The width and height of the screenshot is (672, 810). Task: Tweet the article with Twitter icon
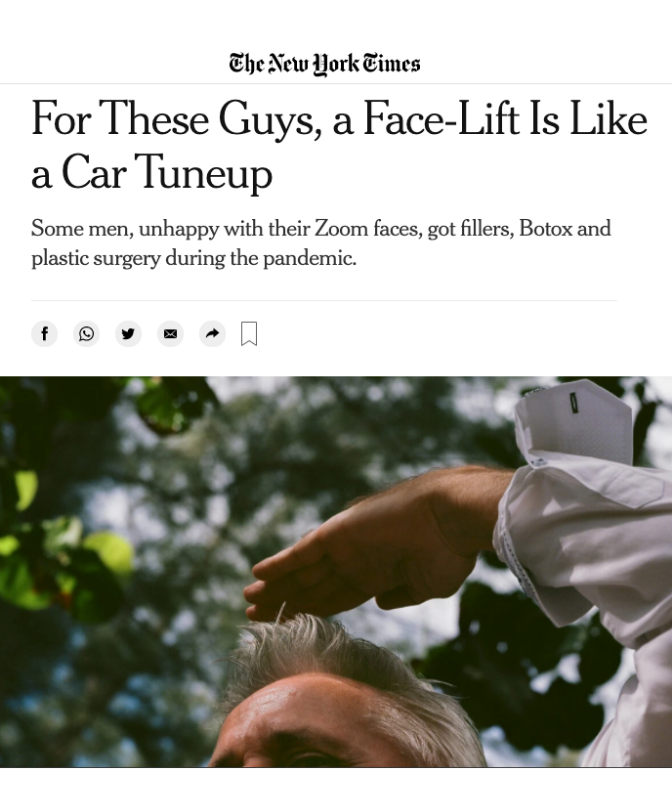(128, 334)
